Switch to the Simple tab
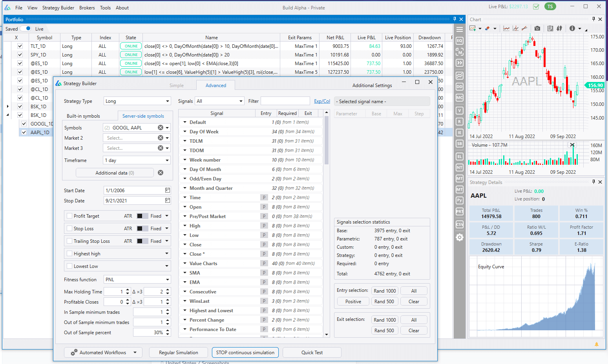Screen dimensions: 608x364 (176, 86)
